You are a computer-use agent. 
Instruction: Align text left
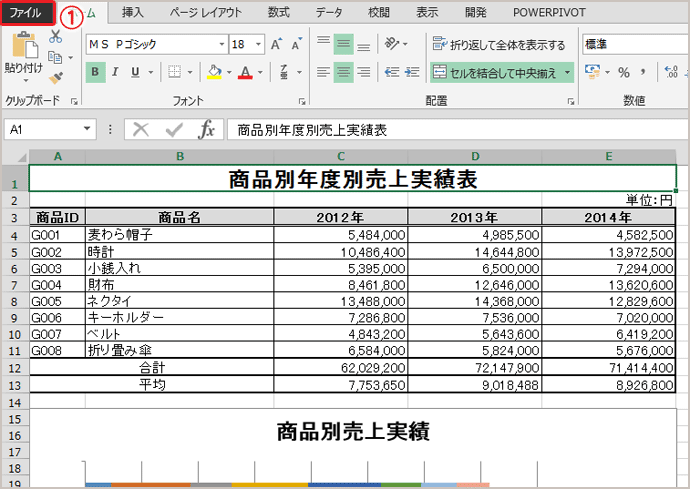323,72
